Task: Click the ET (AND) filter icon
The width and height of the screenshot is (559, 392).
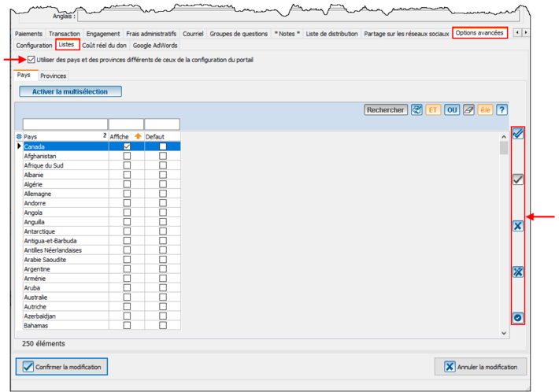Action: click(x=433, y=110)
